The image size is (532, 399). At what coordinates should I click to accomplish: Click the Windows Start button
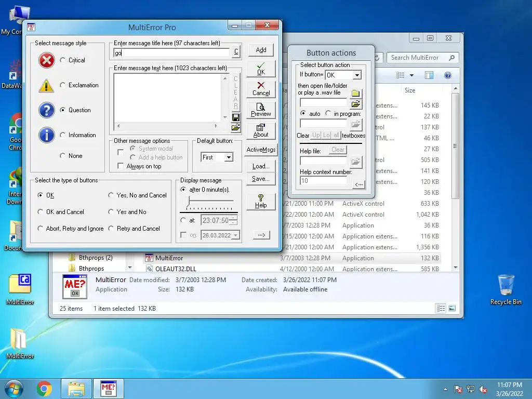pos(14,389)
